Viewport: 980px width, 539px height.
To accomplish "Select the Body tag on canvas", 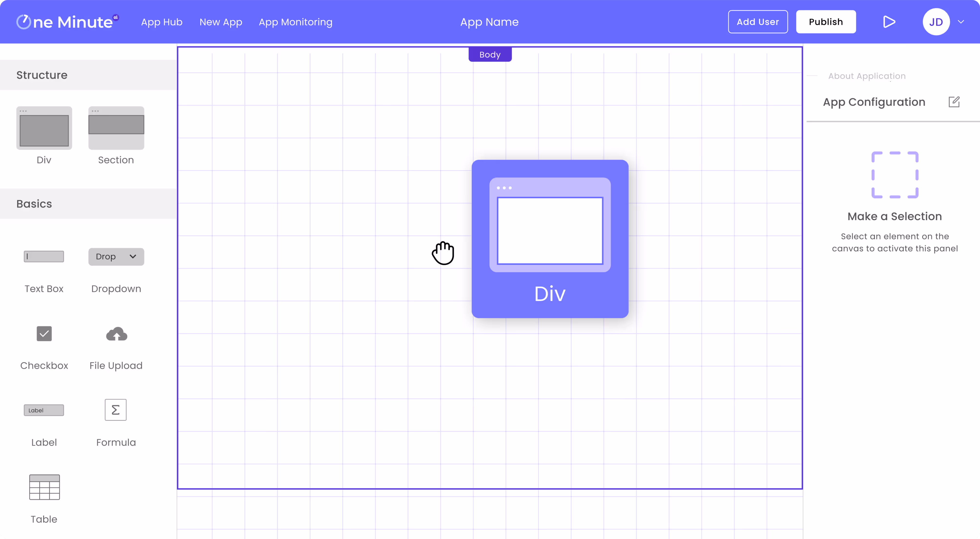I will pos(490,54).
